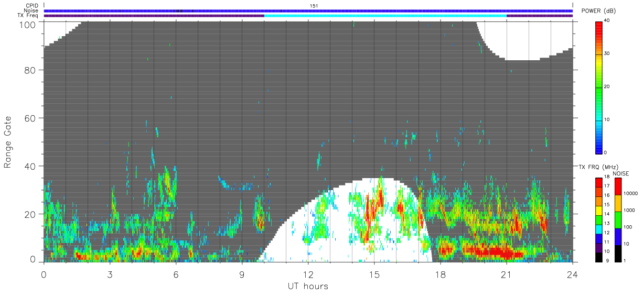Click the 10 label on the POWER scale
Screen dimensions: 644x297
pos(608,119)
